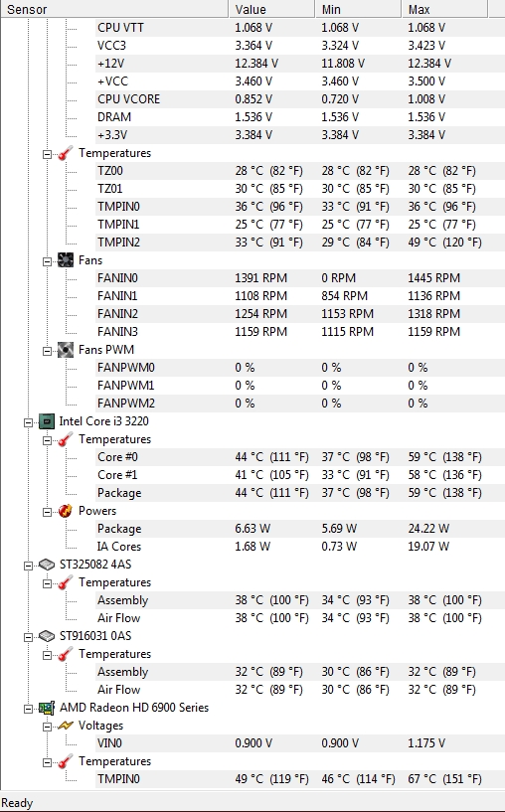Image resolution: width=505 pixels, height=812 pixels.
Task: Collapse the AMD Radeon HD 6900 Series node
Action: [28, 710]
